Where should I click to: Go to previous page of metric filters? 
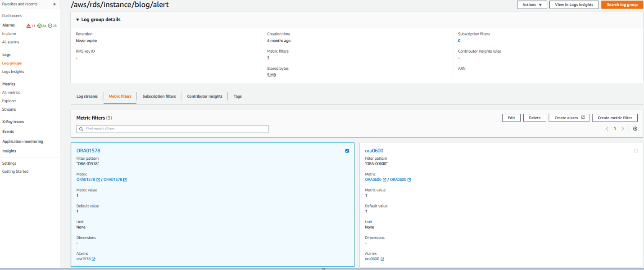[x=607, y=129]
